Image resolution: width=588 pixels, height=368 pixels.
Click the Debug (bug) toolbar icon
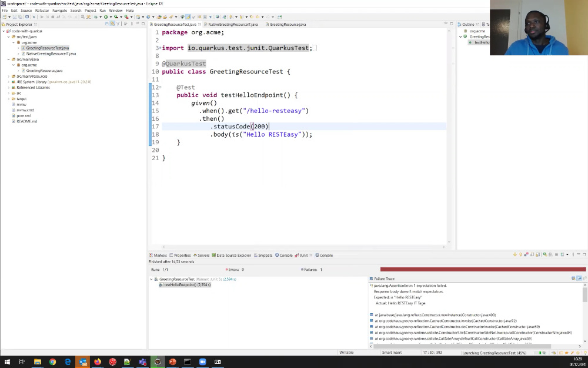96,17
